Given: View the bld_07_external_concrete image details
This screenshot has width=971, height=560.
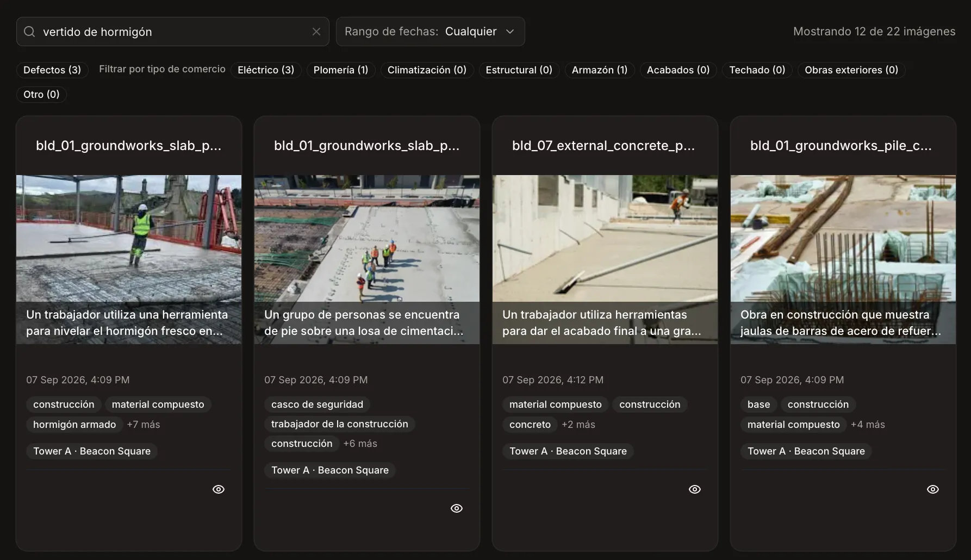Looking at the screenshot, I should point(695,489).
